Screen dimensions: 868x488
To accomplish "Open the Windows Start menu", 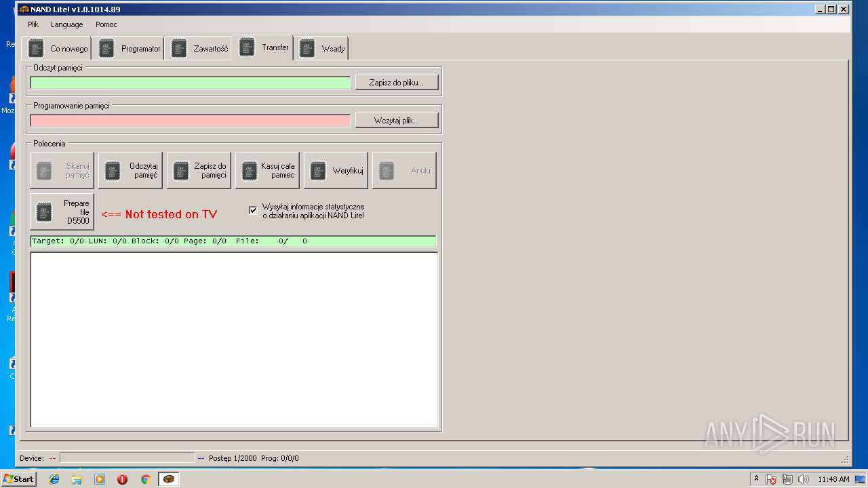I will click(18, 479).
